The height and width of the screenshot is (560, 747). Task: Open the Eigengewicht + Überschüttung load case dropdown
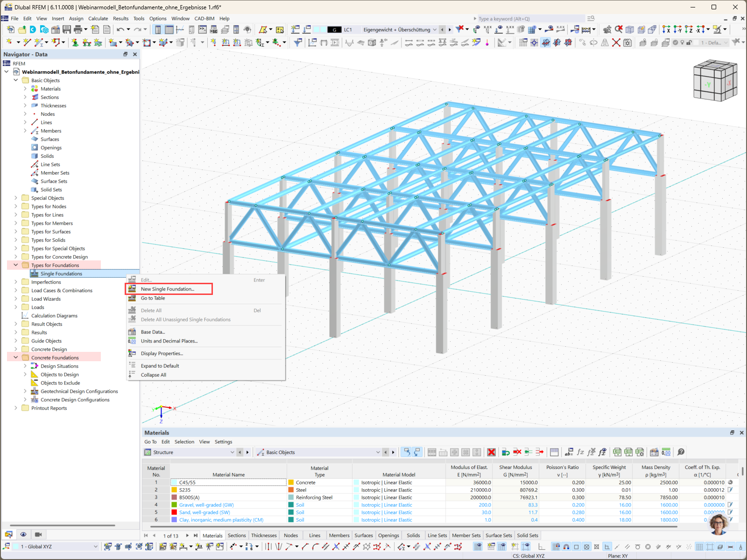pyautogui.click(x=435, y=29)
